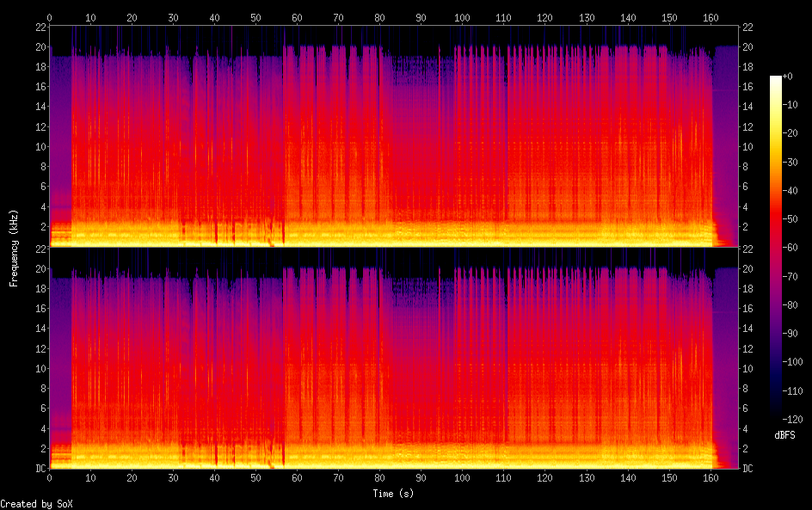
Task: Click 160 on the bottom time axis
Action: click(x=710, y=477)
